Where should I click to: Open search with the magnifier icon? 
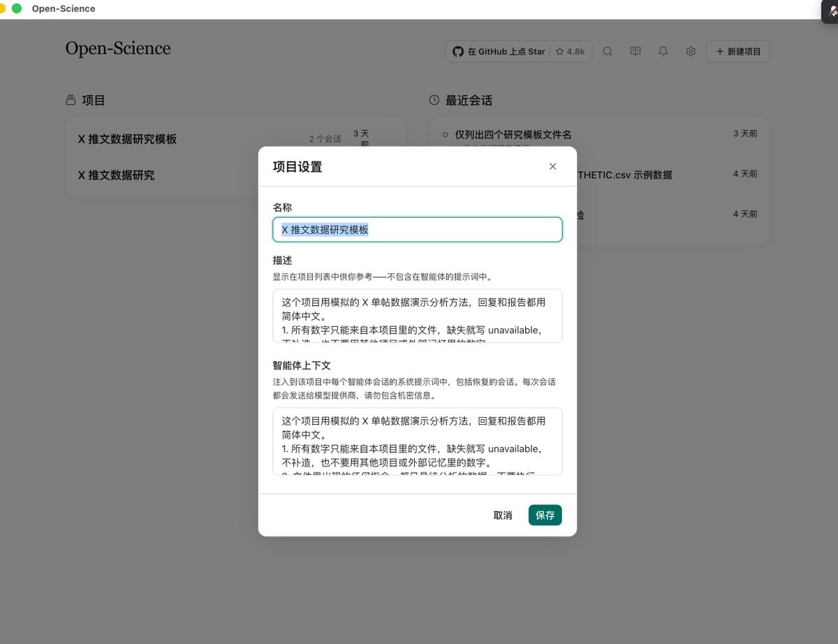[608, 52]
